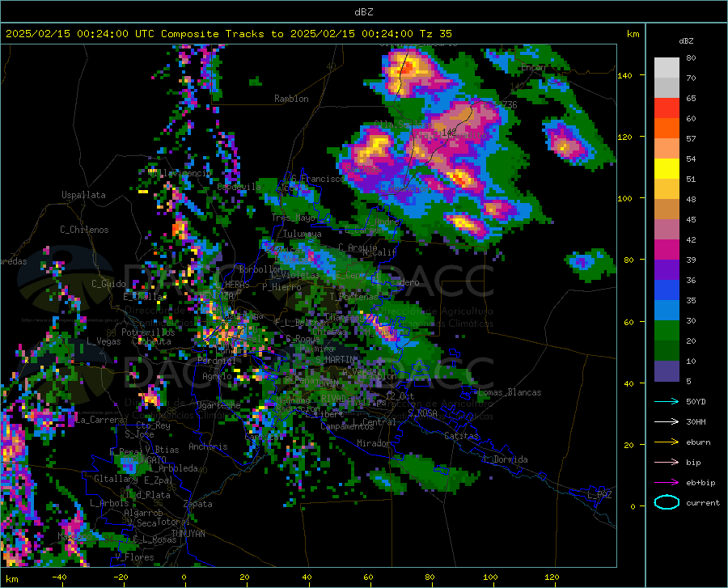This screenshot has height=588, width=728.
Task: Click the timestamp header text
Action: click(x=228, y=34)
